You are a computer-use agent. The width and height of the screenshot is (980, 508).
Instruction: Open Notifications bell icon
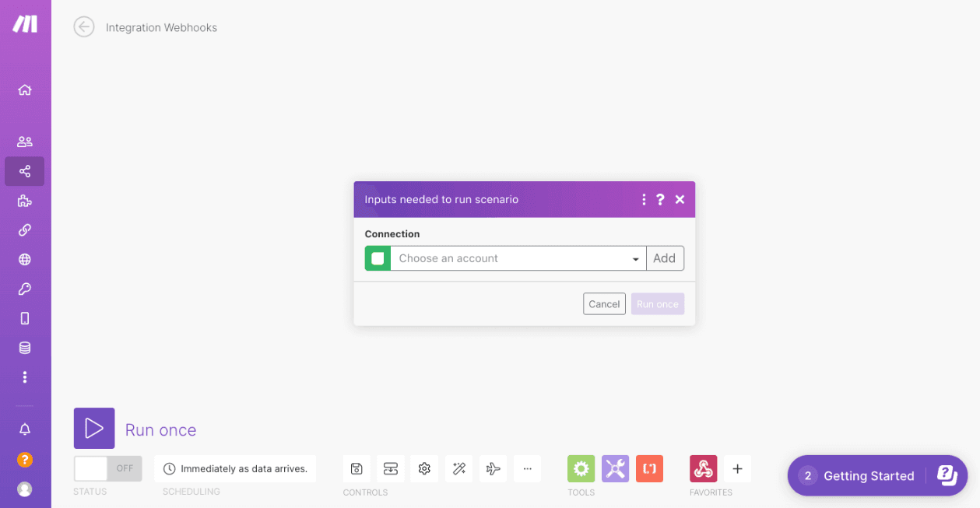point(25,429)
